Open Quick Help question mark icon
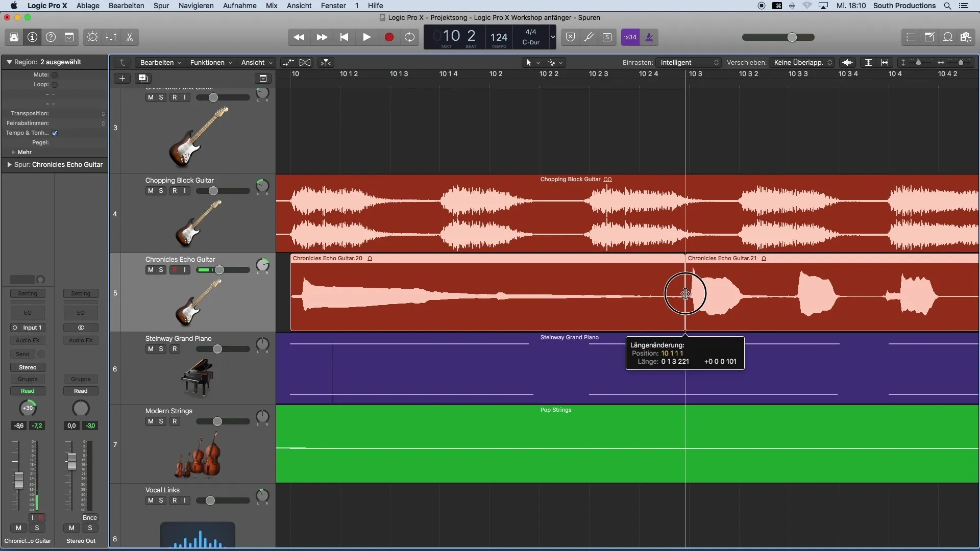Viewport: 980px width, 551px height. click(51, 37)
